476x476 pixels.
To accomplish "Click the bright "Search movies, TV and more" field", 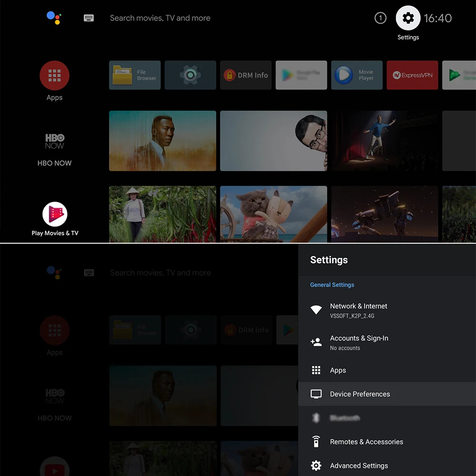I will pos(160,18).
